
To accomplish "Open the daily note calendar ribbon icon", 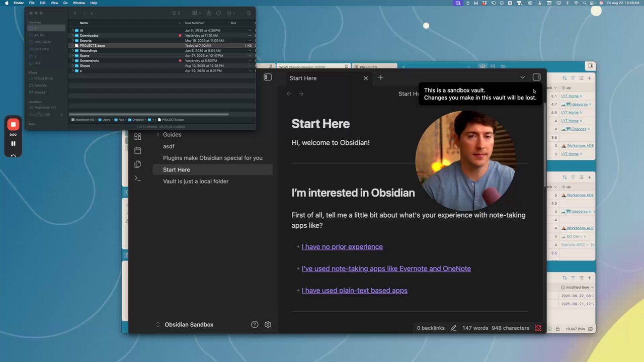I will [138, 150].
